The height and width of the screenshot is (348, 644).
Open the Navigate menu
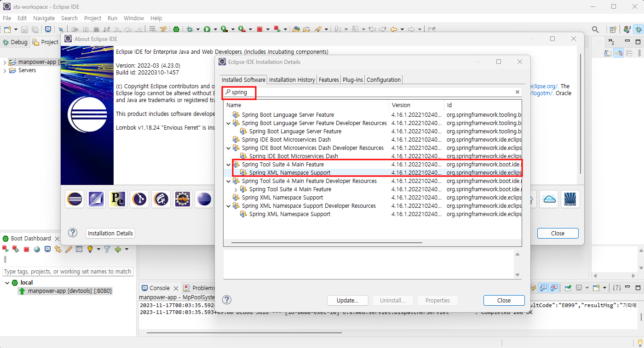(44, 18)
